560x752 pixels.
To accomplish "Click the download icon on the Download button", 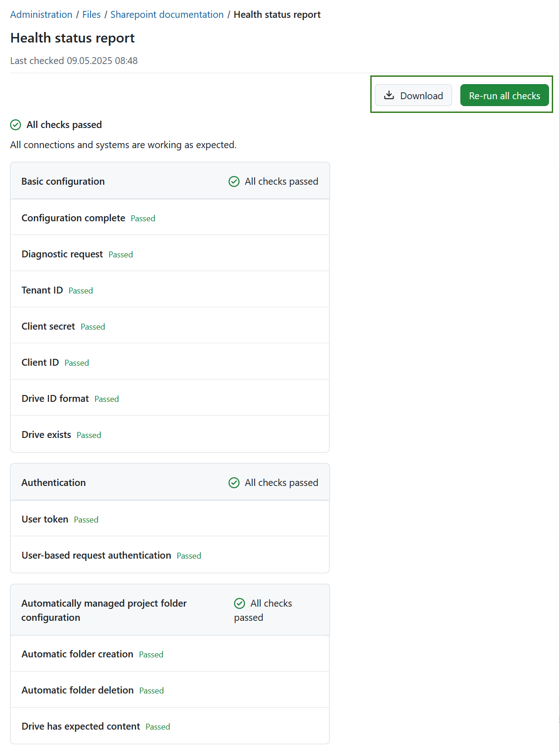I will [389, 95].
